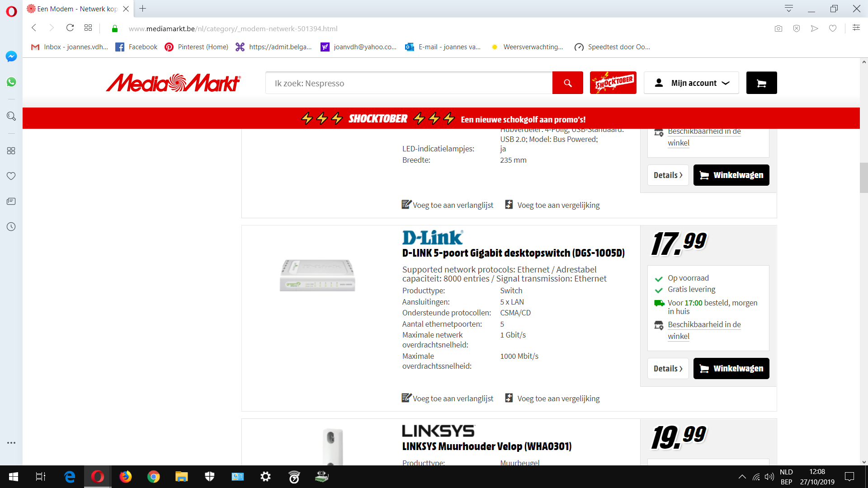
Task: Bookmark page with heart icon
Action: click(833, 28)
